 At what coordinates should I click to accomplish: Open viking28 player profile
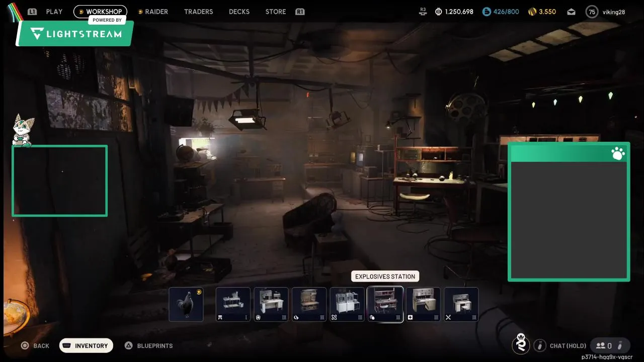pos(614,12)
